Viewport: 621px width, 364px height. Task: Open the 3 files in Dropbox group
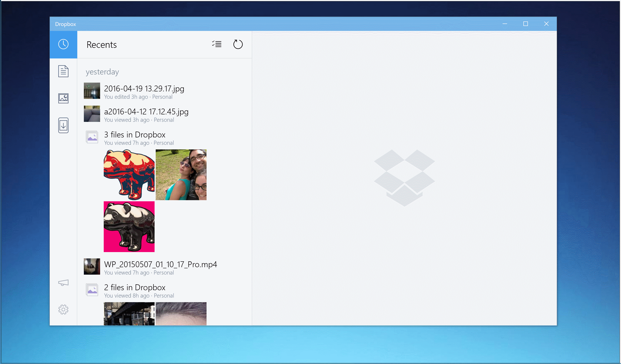click(134, 134)
